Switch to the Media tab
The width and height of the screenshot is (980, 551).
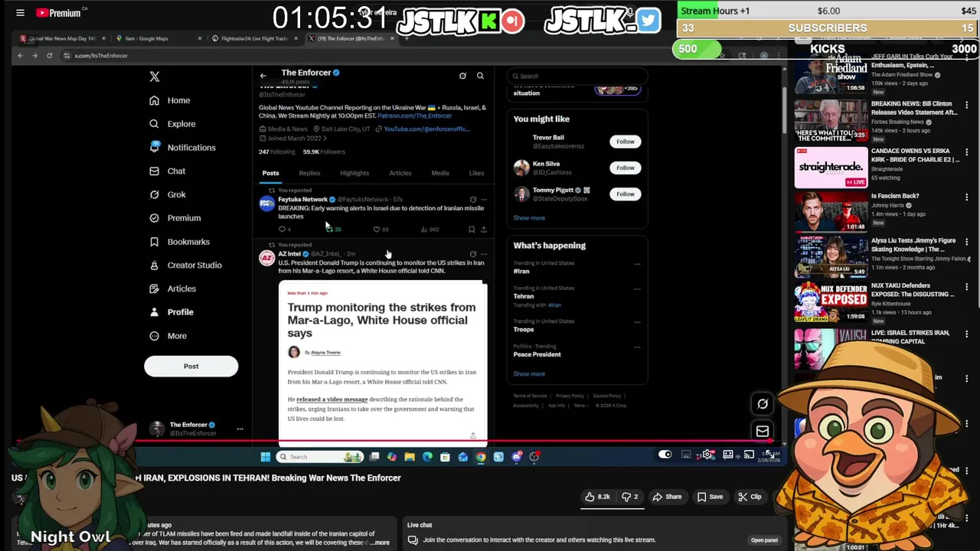pyautogui.click(x=440, y=173)
